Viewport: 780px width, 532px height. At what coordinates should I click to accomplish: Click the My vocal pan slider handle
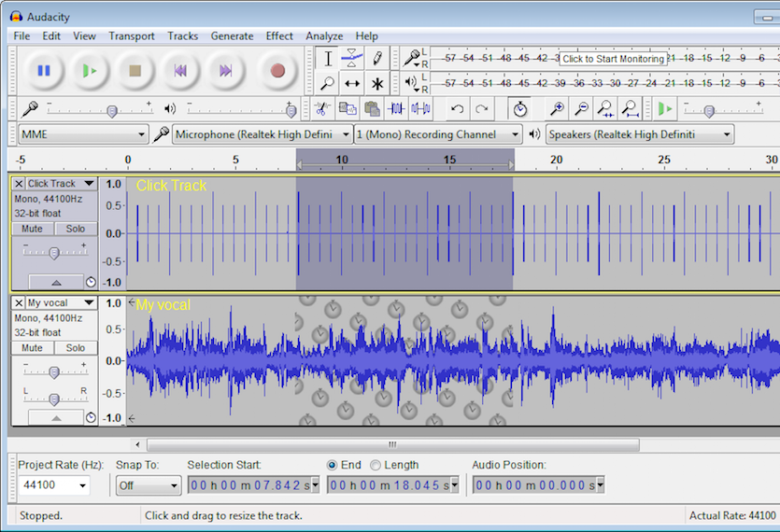(54, 399)
